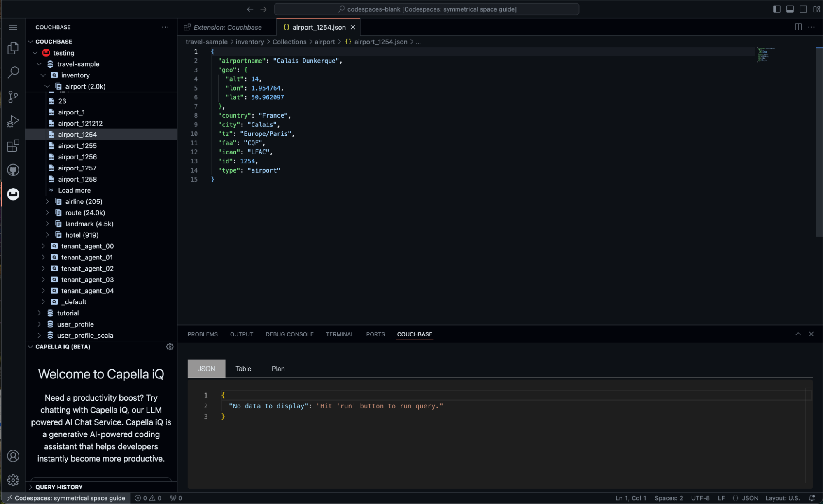
Task: Open the Manage gear icon in activity bar
Action: [13, 480]
